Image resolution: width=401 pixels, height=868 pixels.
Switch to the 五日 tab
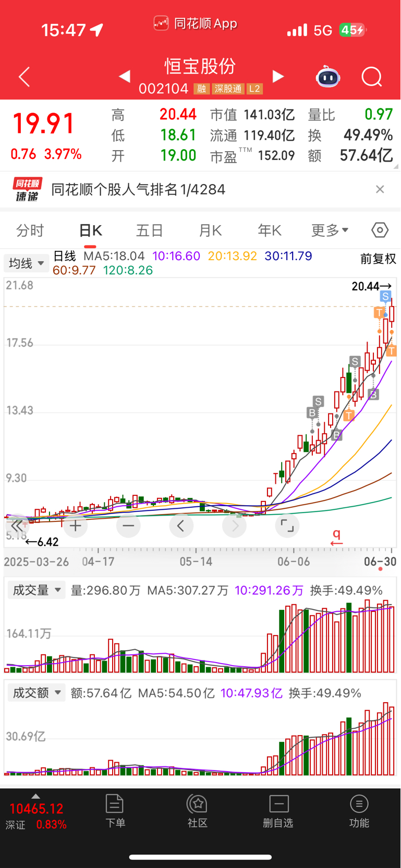click(150, 230)
